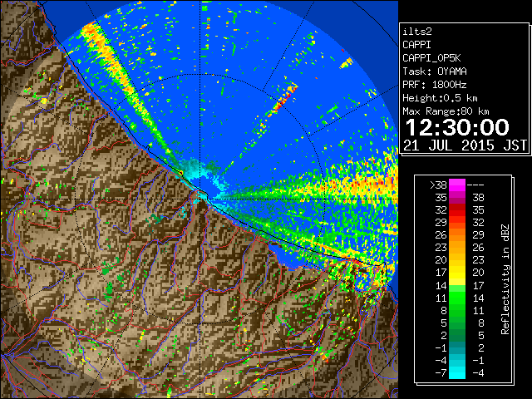
Task: Click the yellow 17-20 dBZ legend swatch
Action: point(456,273)
